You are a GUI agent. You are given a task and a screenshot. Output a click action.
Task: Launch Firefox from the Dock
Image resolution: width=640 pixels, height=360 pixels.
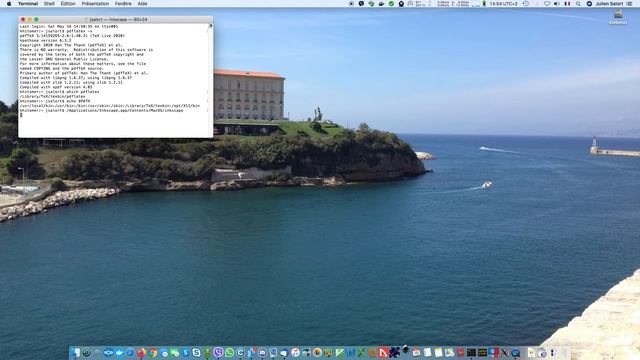(x=142, y=352)
